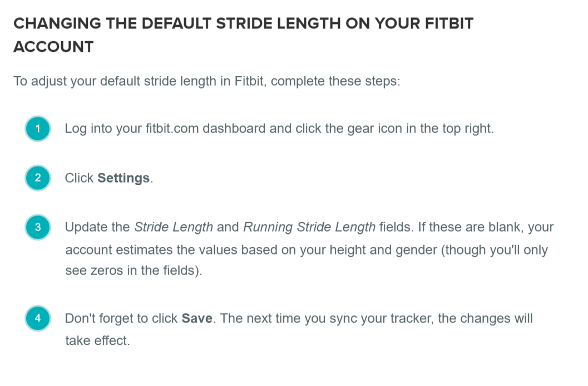Click the step 1 number badge
This screenshot has width=588, height=386.
coord(38,129)
